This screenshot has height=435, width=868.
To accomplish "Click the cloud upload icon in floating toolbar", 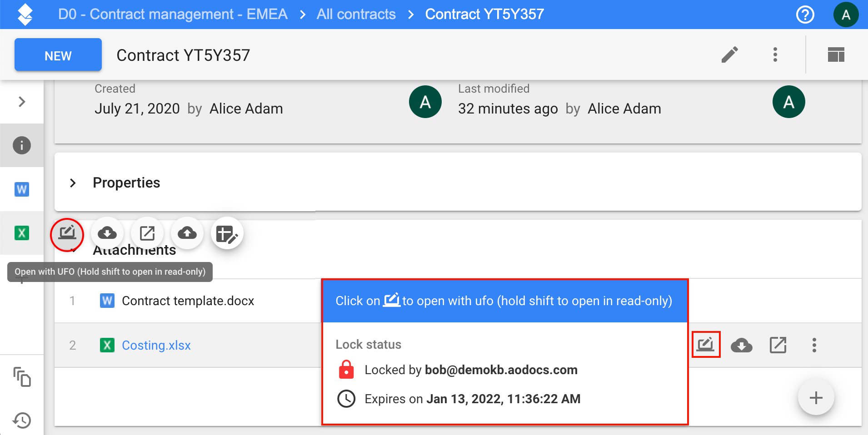I will (187, 233).
